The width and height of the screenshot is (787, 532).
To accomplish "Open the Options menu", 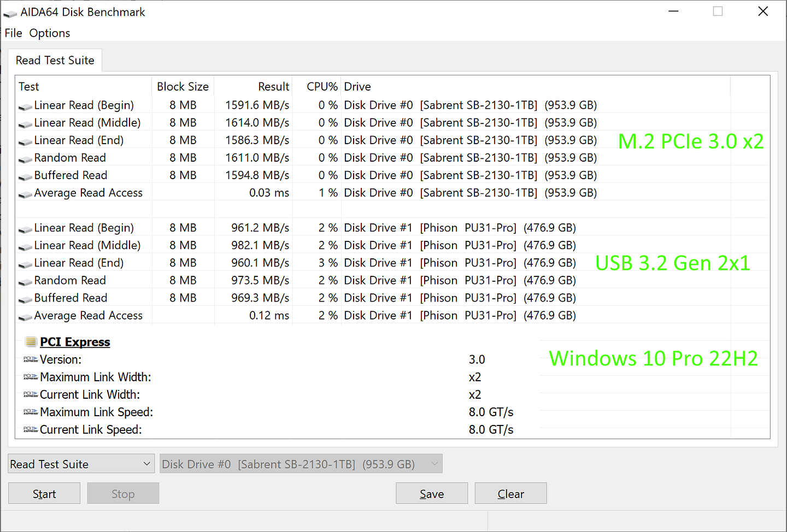I will (49, 33).
